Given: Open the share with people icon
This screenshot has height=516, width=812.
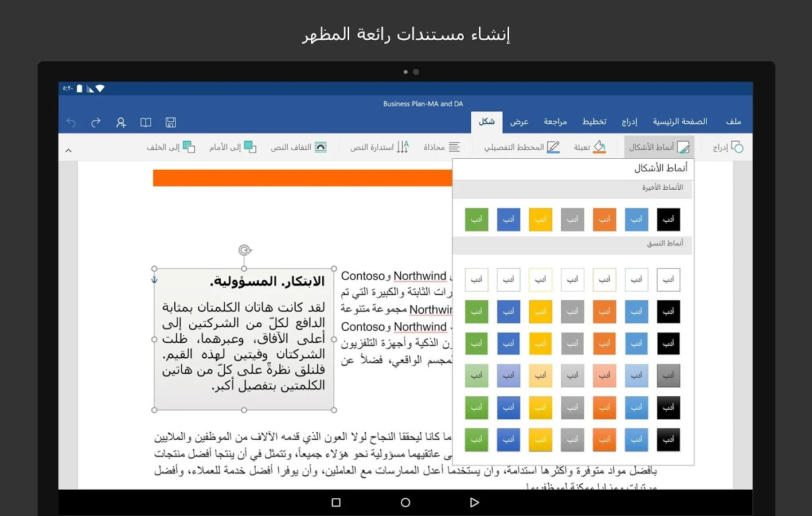Looking at the screenshot, I should 121,122.
